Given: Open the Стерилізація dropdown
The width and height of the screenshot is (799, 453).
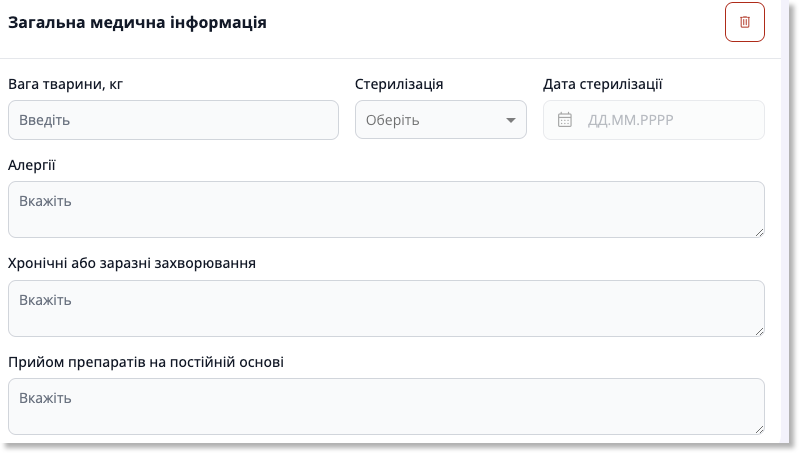Looking at the screenshot, I should [441, 120].
